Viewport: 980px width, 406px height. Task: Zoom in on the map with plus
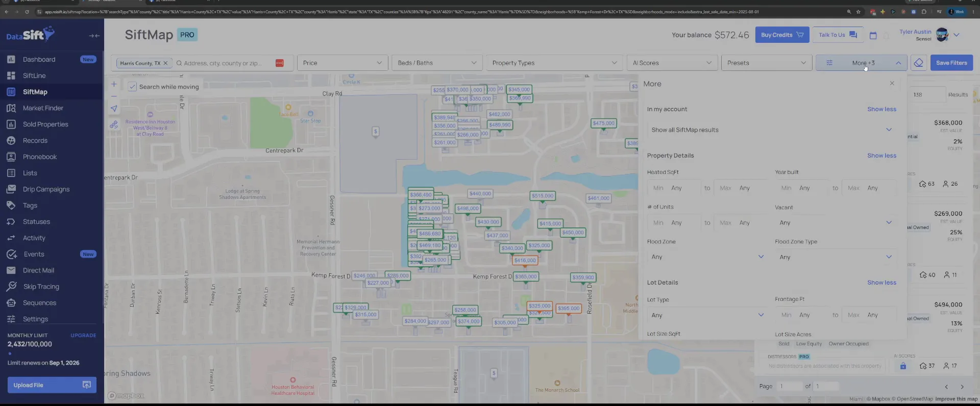click(x=114, y=84)
